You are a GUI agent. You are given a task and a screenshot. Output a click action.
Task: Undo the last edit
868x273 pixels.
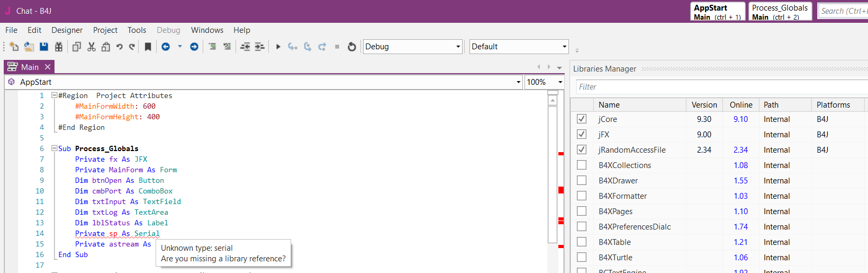[x=120, y=47]
